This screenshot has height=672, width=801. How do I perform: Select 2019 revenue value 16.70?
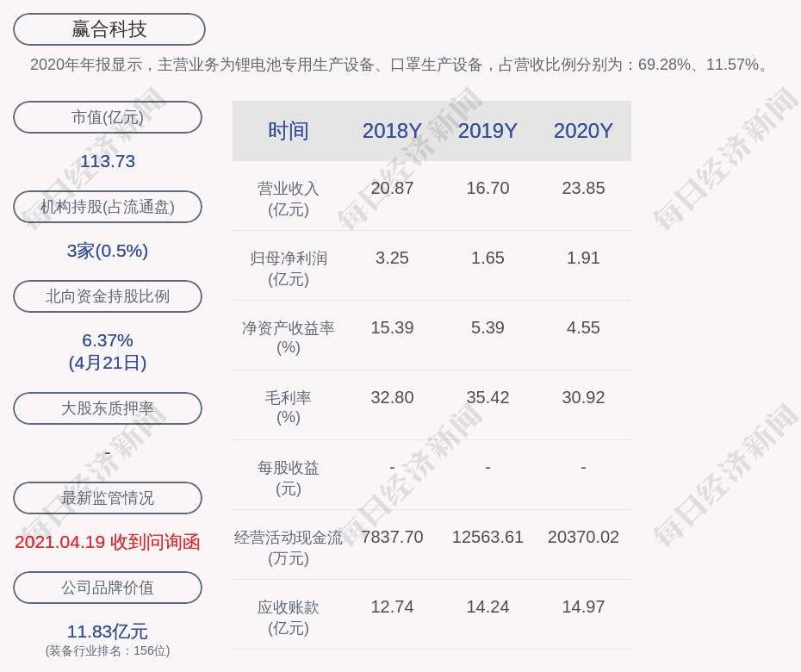(x=487, y=188)
